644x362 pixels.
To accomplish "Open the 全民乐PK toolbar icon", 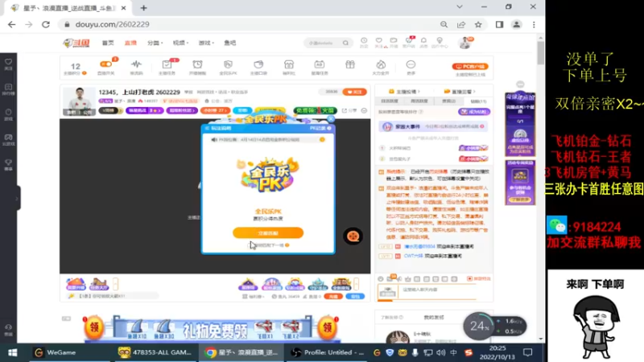I will (x=228, y=64).
